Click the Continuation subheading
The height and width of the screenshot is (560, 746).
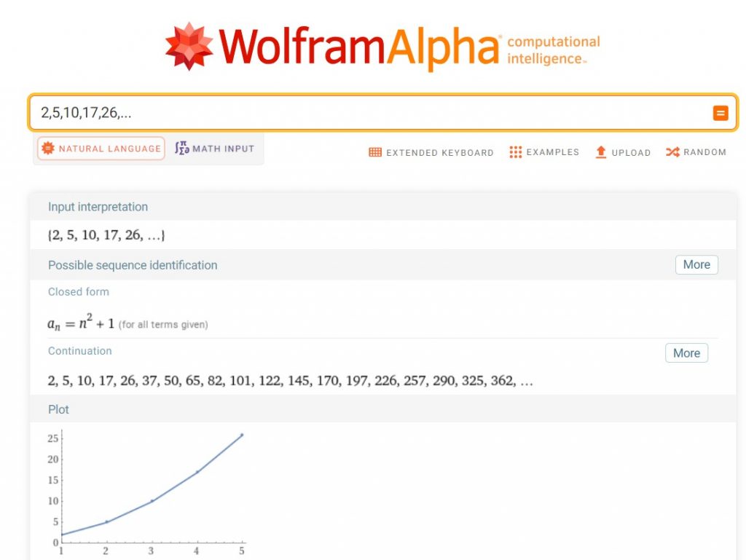80,351
